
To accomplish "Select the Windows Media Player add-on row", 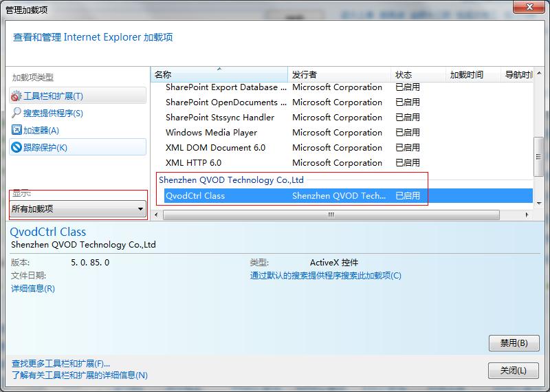I will [211, 133].
